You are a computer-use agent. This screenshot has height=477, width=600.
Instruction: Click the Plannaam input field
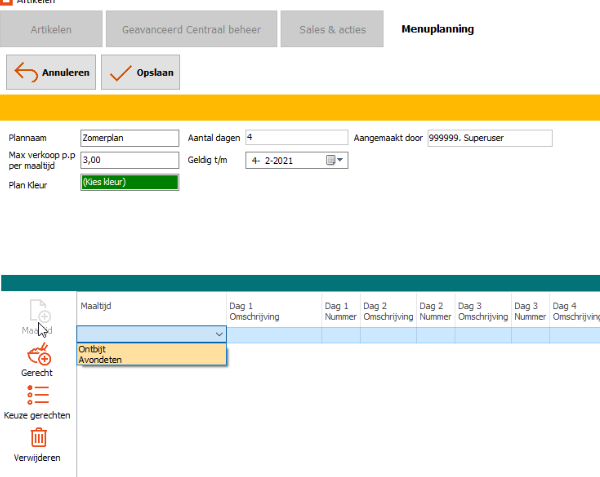(x=128, y=137)
